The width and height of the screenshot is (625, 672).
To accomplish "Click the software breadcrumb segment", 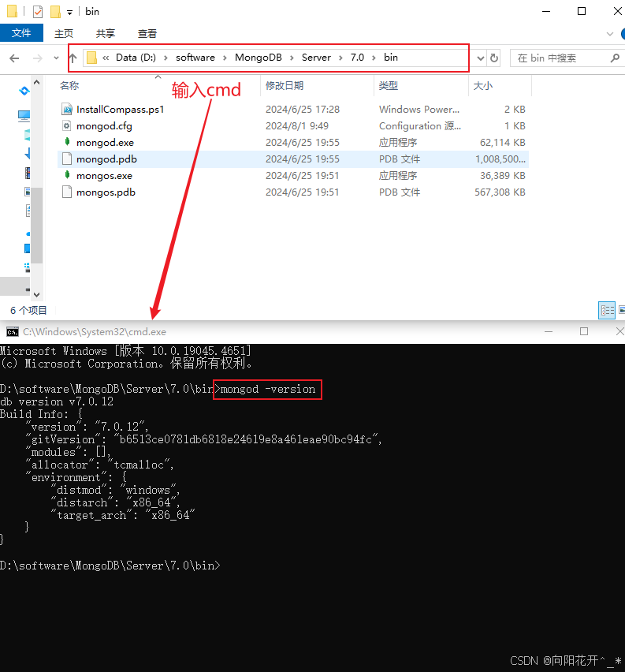I will 195,58.
